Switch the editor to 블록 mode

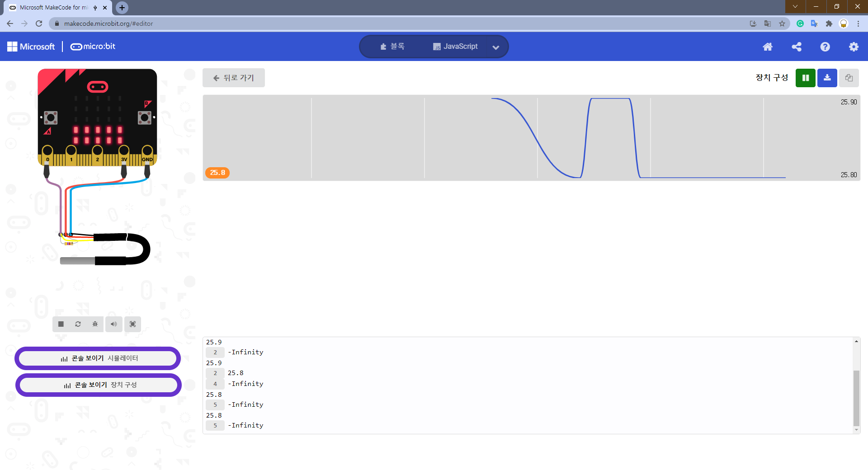coord(392,46)
